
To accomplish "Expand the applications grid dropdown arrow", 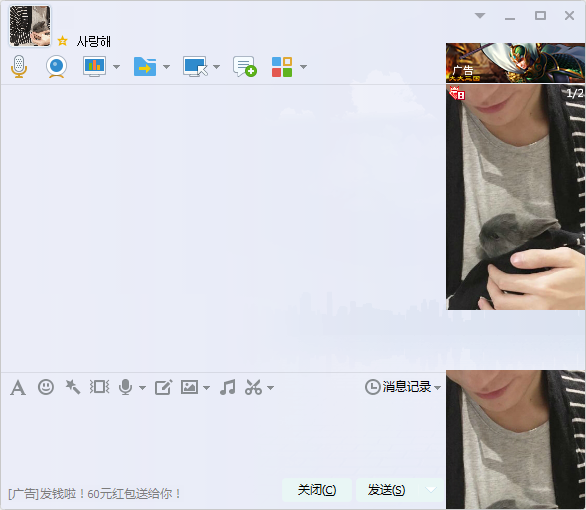I will pyautogui.click(x=303, y=67).
